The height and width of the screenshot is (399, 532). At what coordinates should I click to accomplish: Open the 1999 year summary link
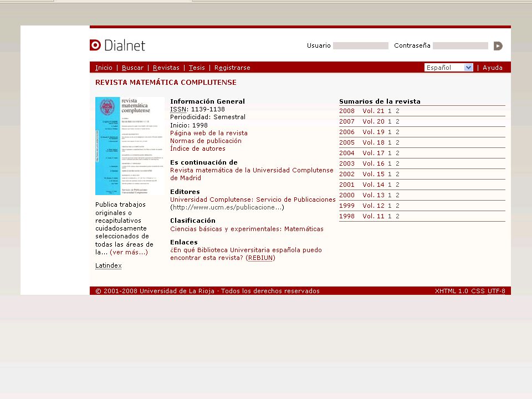click(347, 206)
